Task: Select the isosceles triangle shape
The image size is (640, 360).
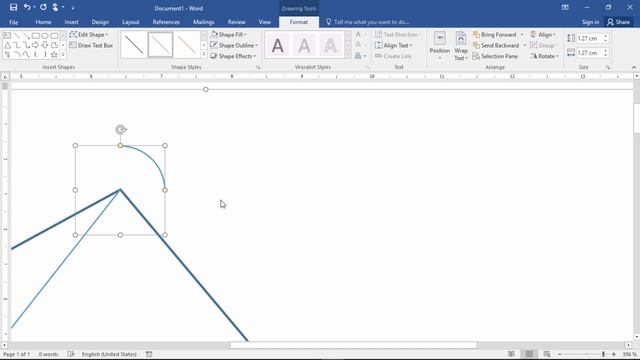Action: coord(7,45)
